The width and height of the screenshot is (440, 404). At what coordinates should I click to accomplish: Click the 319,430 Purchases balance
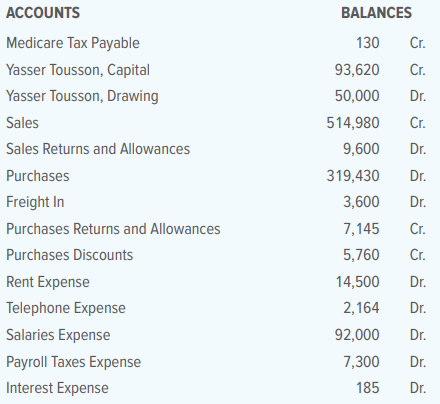tap(353, 176)
